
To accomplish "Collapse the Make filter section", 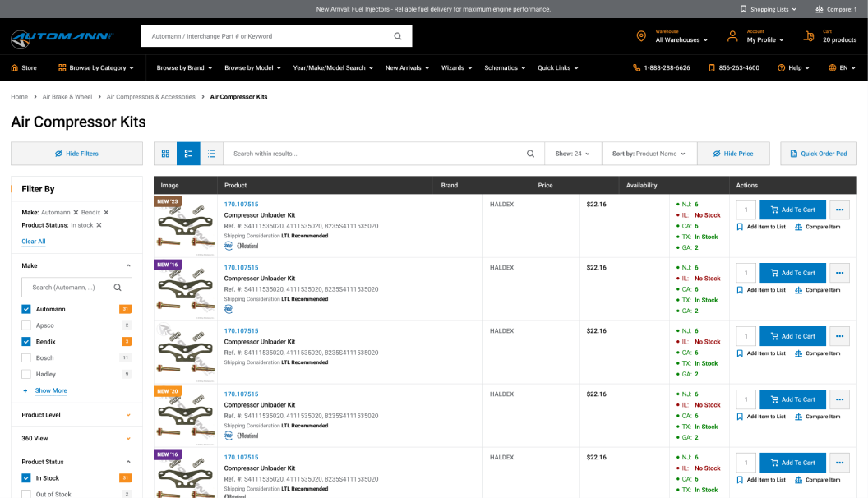I will pos(128,265).
